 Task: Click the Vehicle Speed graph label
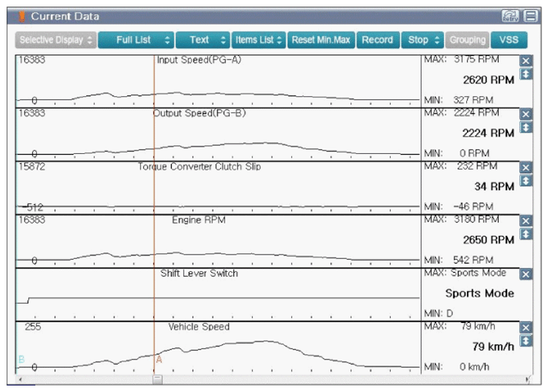click(x=199, y=327)
